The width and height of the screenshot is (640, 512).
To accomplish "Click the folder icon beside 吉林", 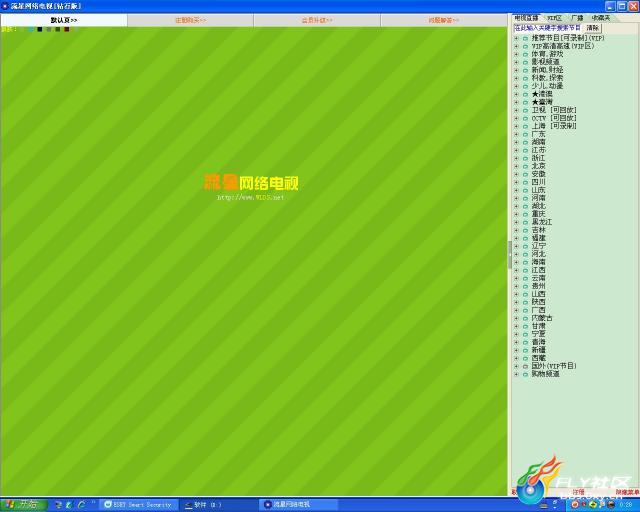I will tap(525, 230).
